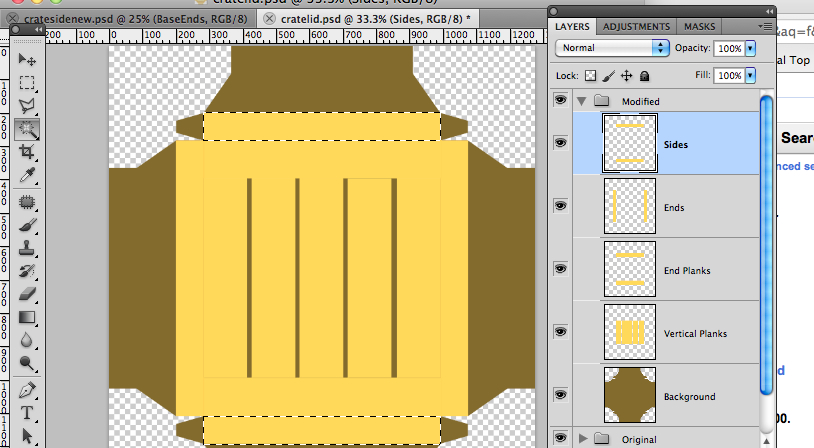
Task: Hide the Ends layer
Action: (560, 206)
